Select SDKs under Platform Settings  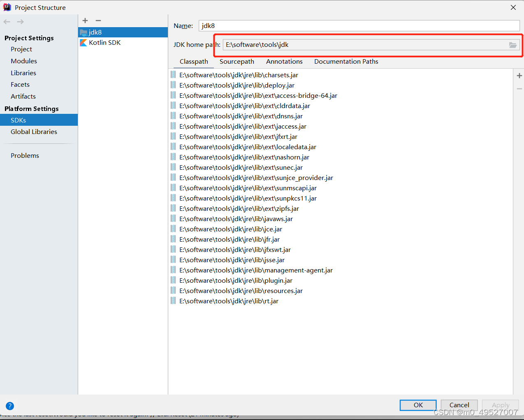click(39, 120)
